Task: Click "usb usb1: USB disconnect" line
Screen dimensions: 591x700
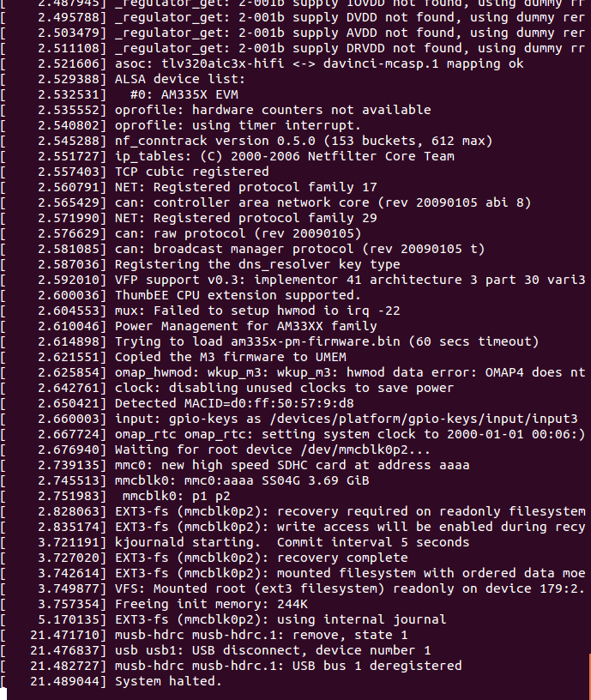Action: 273,650
